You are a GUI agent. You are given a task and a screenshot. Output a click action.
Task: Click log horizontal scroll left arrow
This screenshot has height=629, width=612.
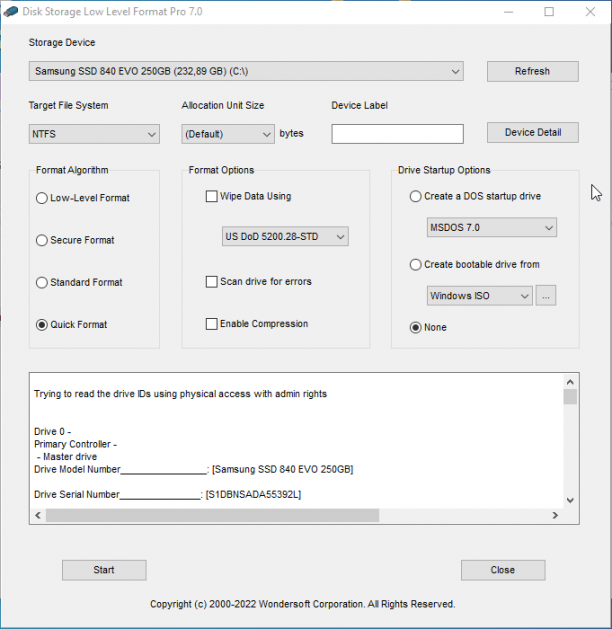point(38,515)
